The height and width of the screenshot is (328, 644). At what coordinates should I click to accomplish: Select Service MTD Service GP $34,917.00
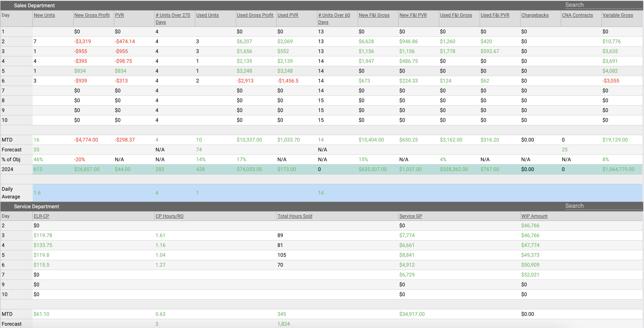(x=412, y=314)
